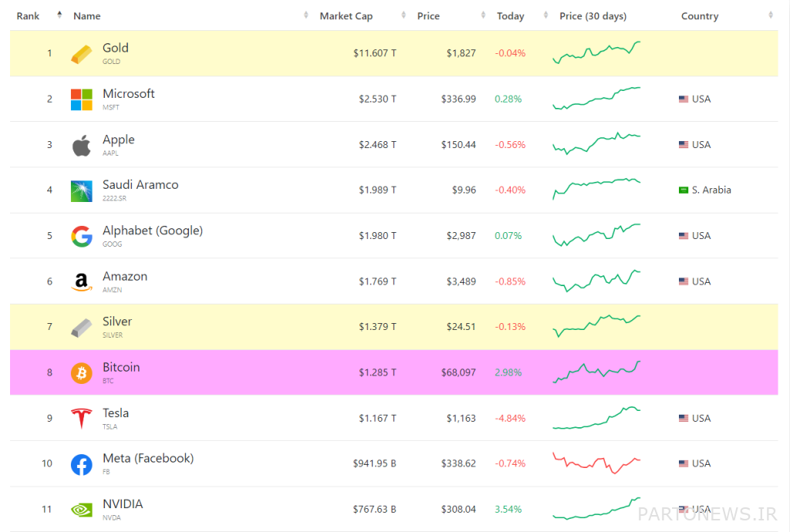Click the Market Cap column header
Screen dimensions: 790x532
[x=346, y=16]
